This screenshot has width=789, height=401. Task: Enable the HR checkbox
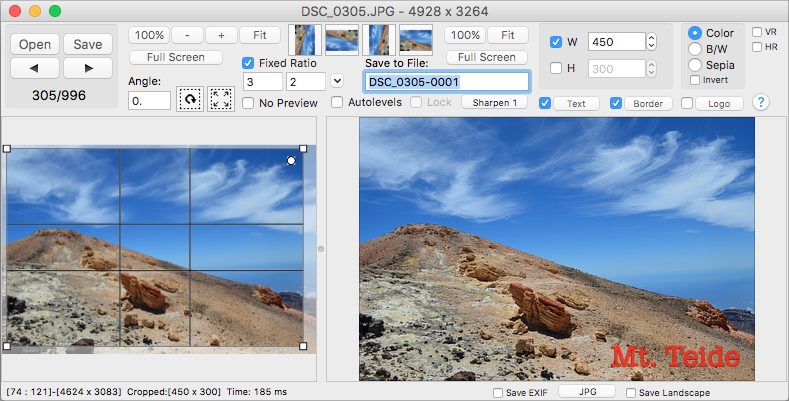tap(757, 47)
